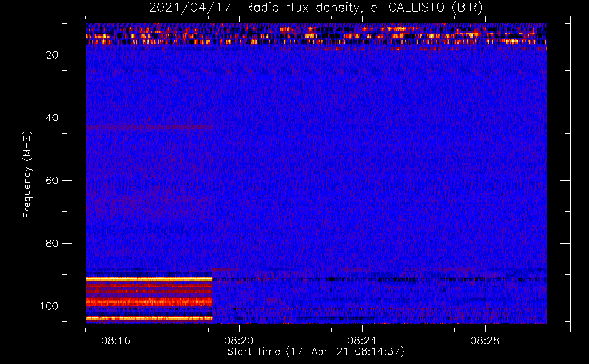Click the '08:24' time tick label

362,341
